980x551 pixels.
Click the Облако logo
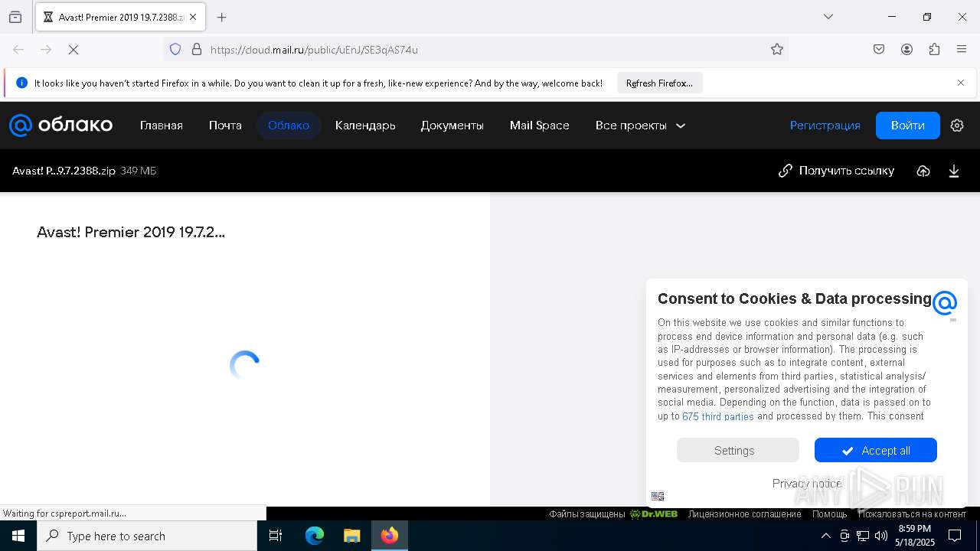(60, 126)
